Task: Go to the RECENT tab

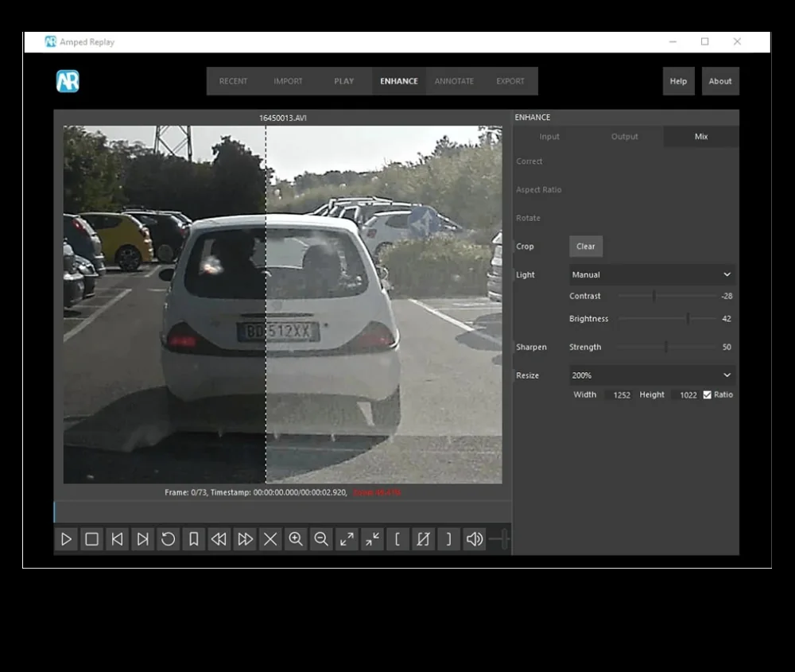Action: [233, 81]
